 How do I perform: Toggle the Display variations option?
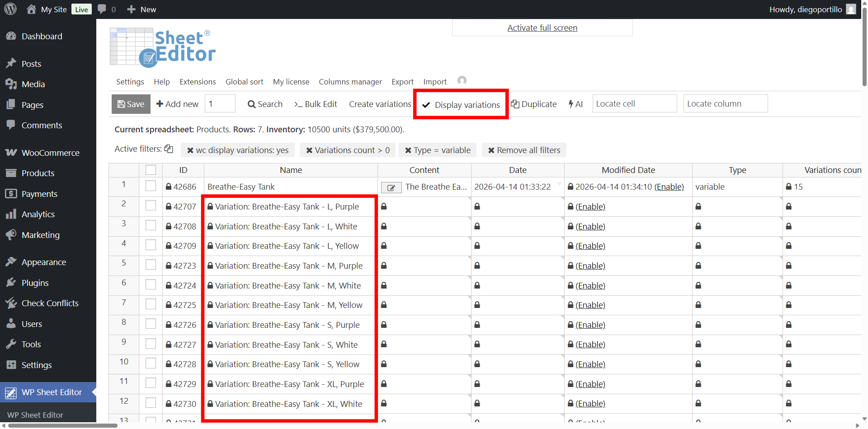pyautogui.click(x=461, y=105)
